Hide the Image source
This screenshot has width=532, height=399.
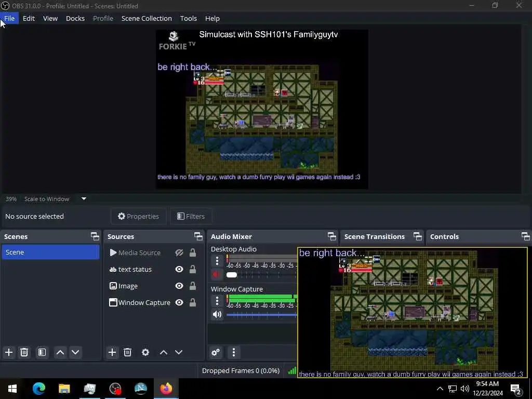click(179, 286)
